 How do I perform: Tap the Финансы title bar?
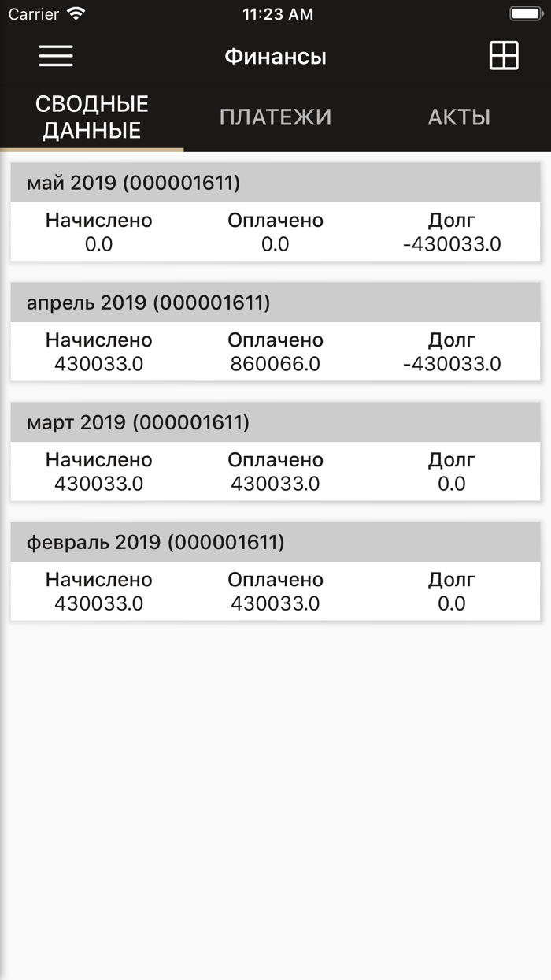275,55
